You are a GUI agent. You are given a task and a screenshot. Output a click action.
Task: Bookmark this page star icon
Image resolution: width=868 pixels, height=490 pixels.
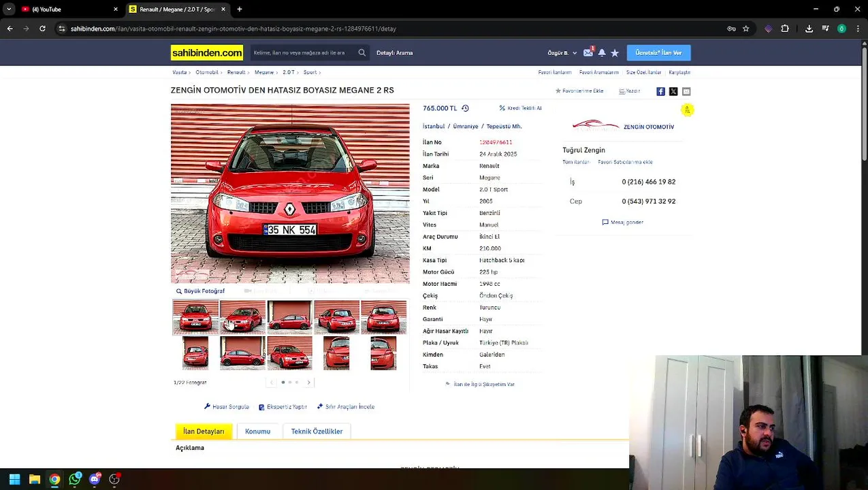[746, 29]
